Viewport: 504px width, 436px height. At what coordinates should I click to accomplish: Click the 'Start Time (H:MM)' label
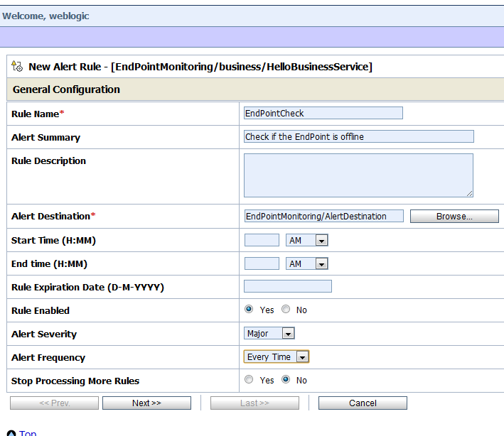[x=54, y=241]
